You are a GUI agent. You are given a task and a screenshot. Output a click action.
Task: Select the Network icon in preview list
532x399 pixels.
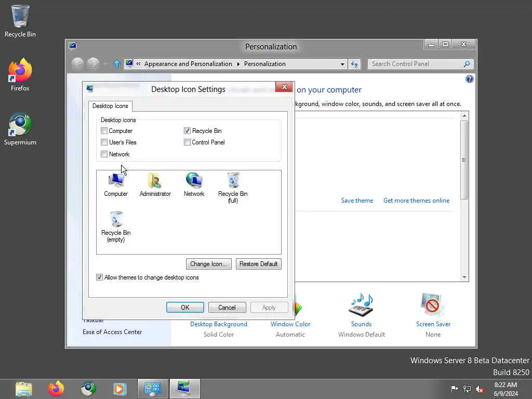coord(194,184)
